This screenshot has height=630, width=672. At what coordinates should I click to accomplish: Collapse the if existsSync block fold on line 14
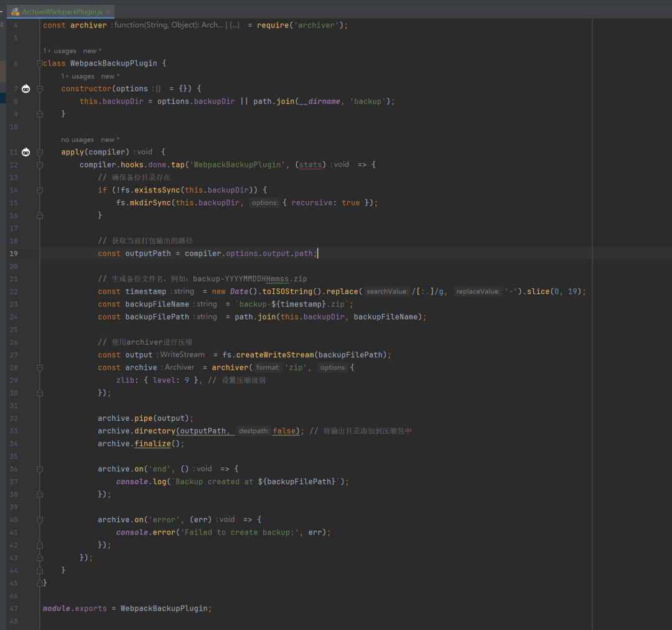point(40,190)
